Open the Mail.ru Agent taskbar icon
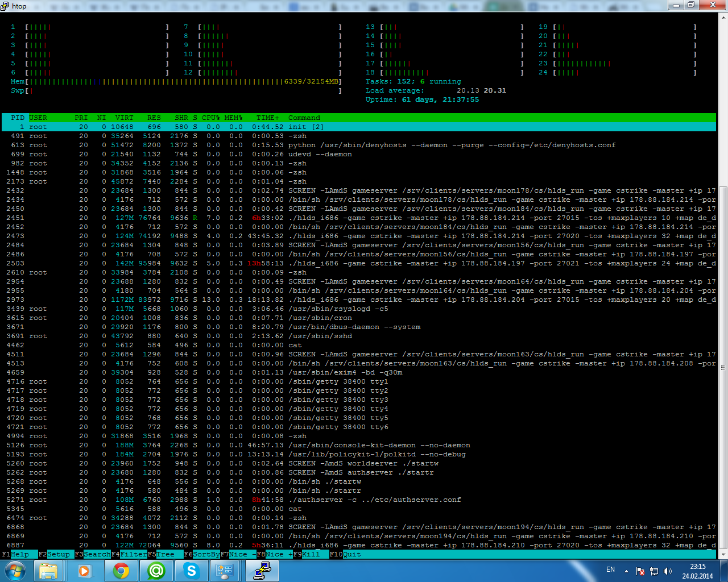Viewport: 728px width, 582px height. 156,570
